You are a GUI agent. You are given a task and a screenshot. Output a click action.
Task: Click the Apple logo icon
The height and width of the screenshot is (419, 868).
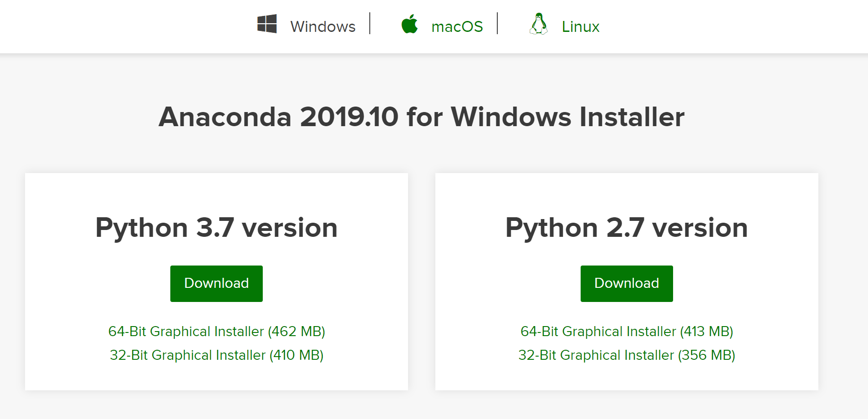pos(409,24)
